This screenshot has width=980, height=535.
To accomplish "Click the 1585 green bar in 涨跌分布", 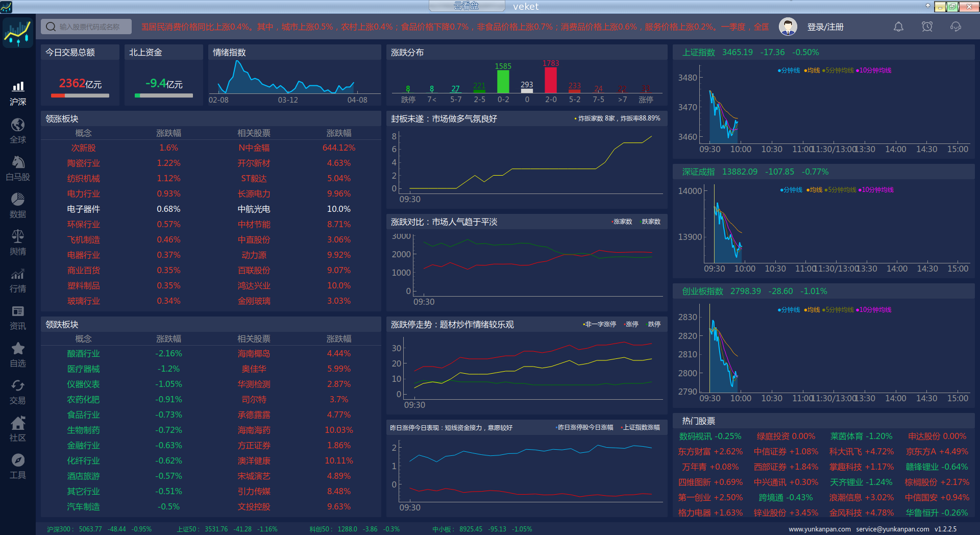I will coord(503,81).
